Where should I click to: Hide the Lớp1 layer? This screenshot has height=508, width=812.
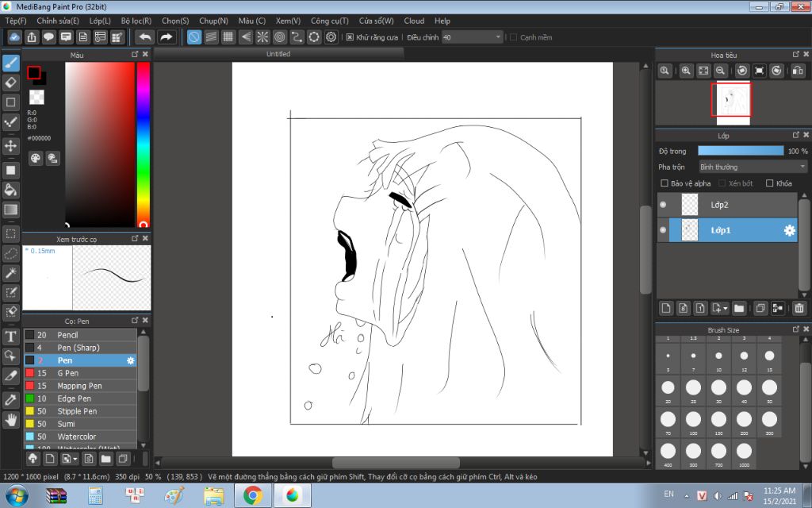pyautogui.click(x=663, y=230)
